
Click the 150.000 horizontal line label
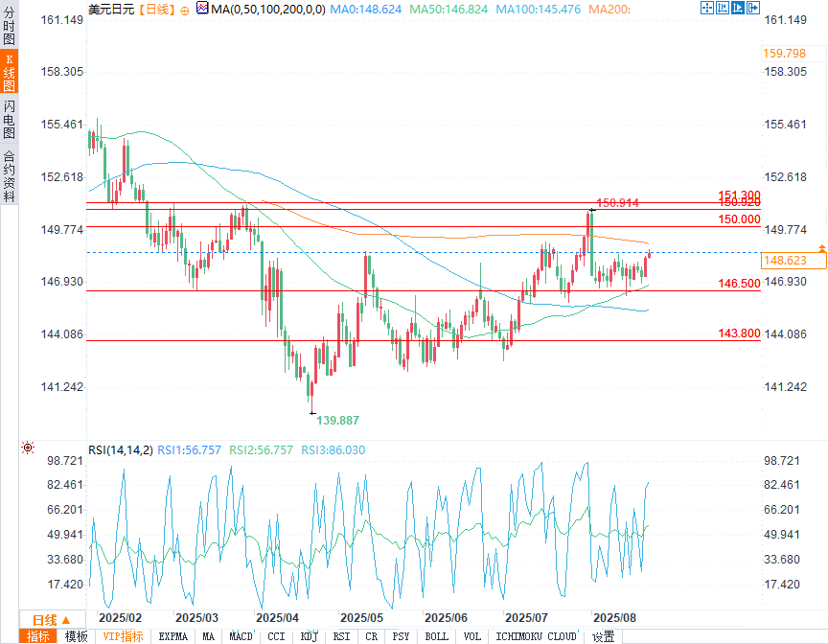click(739, 219)
